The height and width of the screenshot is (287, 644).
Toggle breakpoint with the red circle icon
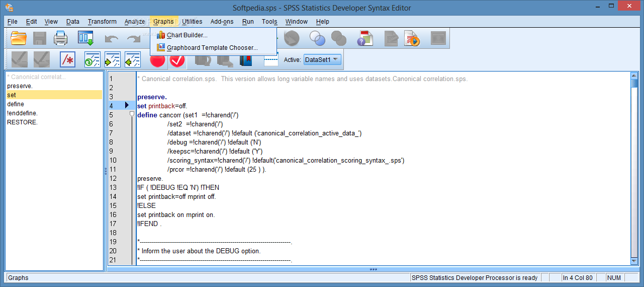(157, 60)
